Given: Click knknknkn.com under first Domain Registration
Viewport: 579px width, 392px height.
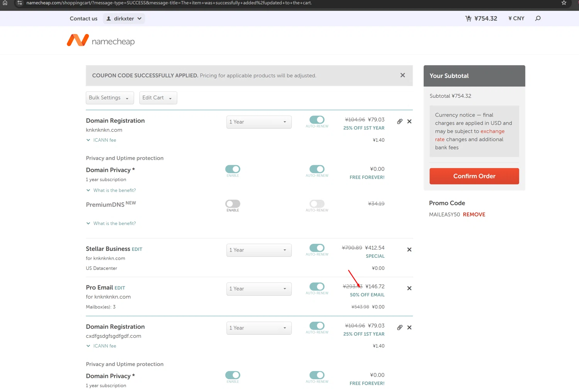Looking at the screenshot, I should [x=104, y=130].
